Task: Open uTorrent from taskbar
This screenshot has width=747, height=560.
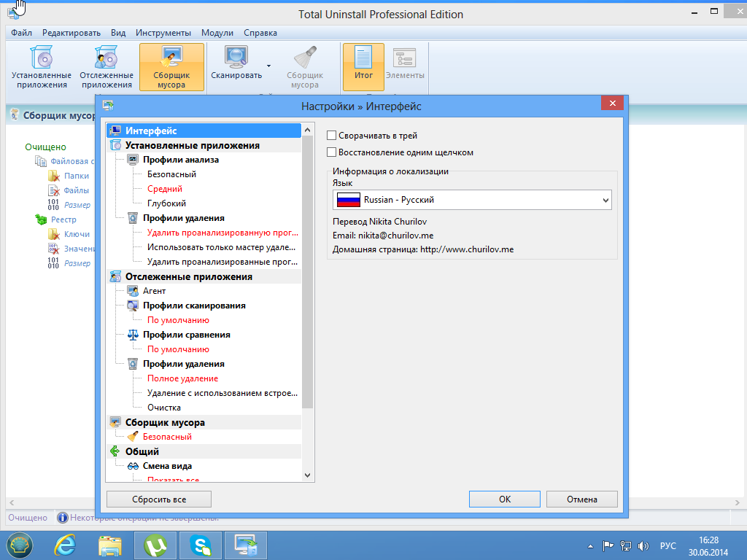Action: click(155, 545)
